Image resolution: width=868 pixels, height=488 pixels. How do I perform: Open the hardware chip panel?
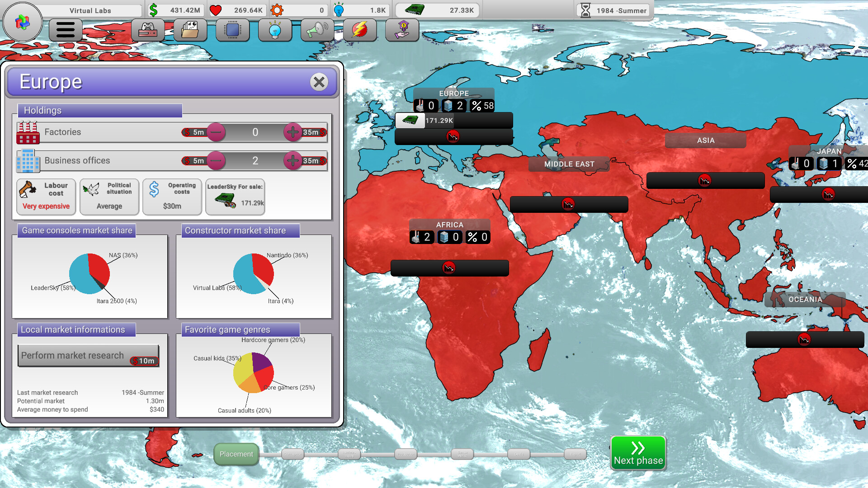[232, 30]
